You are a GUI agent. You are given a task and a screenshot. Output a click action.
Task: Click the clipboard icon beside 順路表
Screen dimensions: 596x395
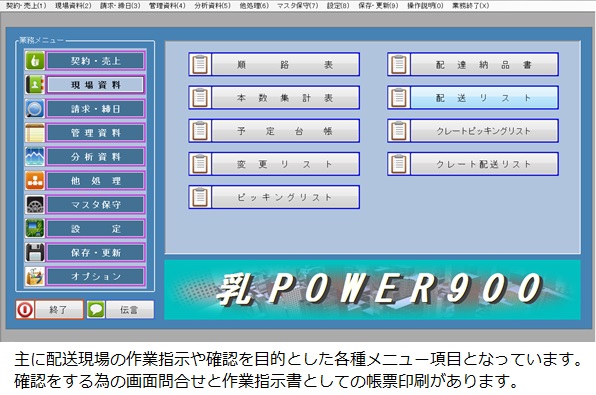pos(200,65)
